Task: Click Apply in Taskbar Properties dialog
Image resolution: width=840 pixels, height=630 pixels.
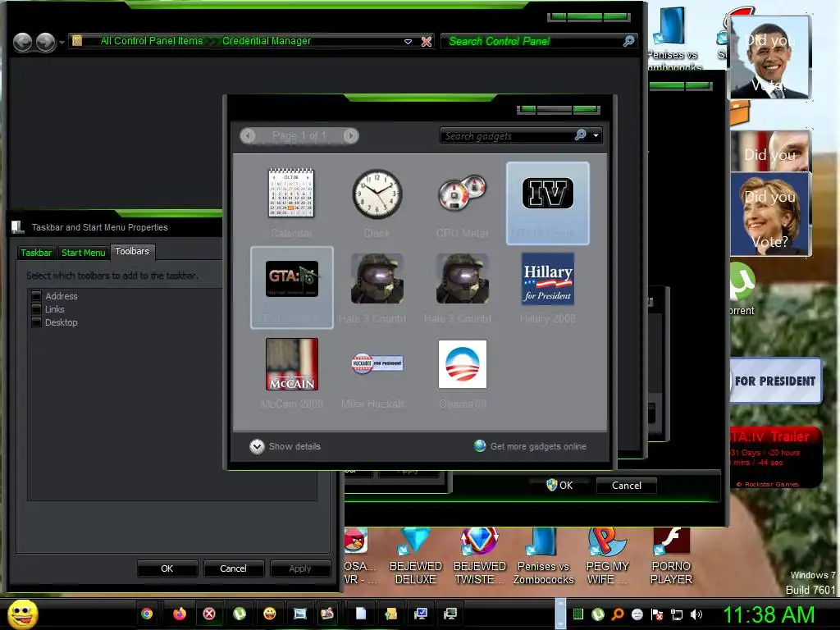Action: [x=300, y=568]
